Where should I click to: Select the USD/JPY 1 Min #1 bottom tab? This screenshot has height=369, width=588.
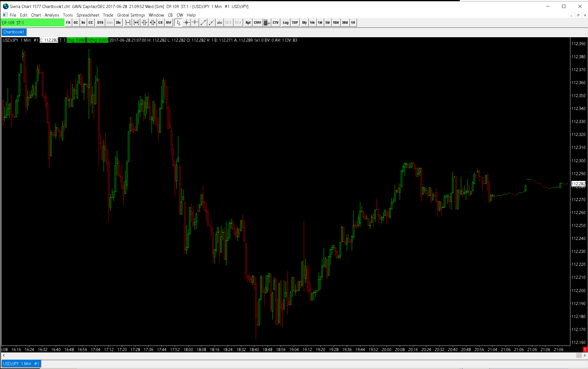tap(21, 364)
